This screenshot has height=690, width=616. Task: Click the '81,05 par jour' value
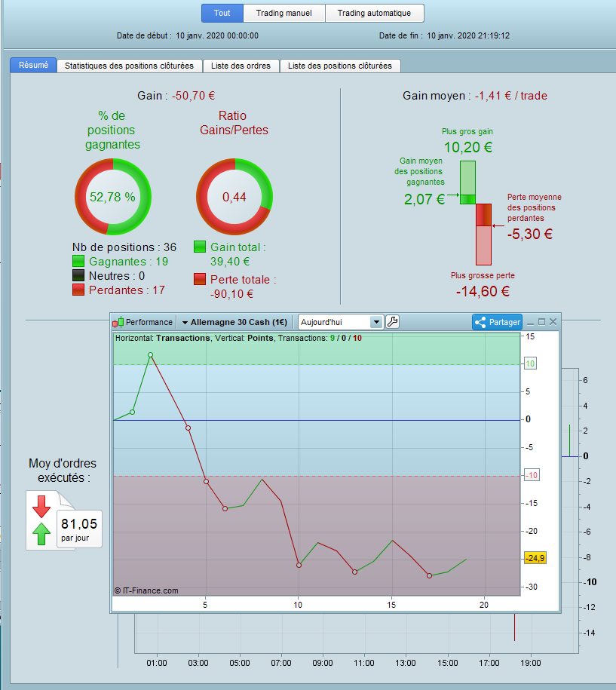(x=79, y=529)
